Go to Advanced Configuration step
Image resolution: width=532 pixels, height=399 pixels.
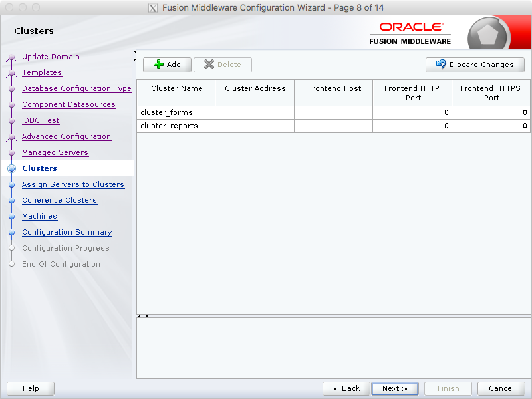click(x=66, y=136)
